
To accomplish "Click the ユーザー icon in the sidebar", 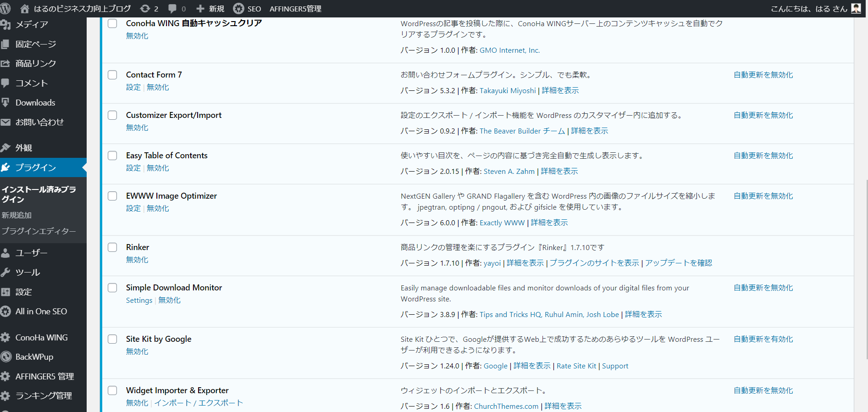I will [x=6, y=253].
